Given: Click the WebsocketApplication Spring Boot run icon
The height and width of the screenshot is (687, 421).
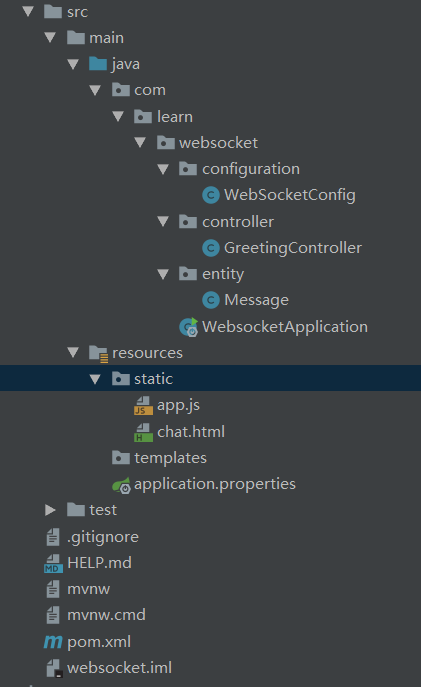Looking at the screenshot, I should tap(189, 327).
